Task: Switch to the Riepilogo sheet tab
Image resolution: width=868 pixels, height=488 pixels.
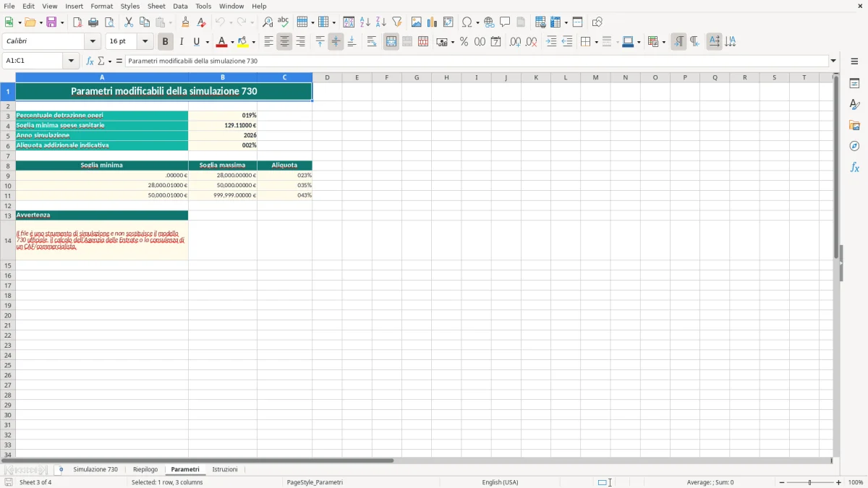Action: tap(145, 470)
